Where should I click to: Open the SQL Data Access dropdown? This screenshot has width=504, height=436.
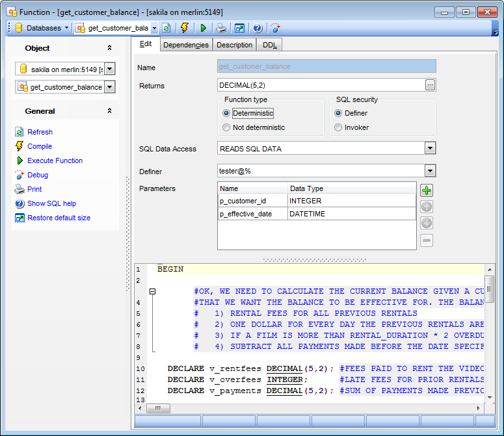coord(430,149)
